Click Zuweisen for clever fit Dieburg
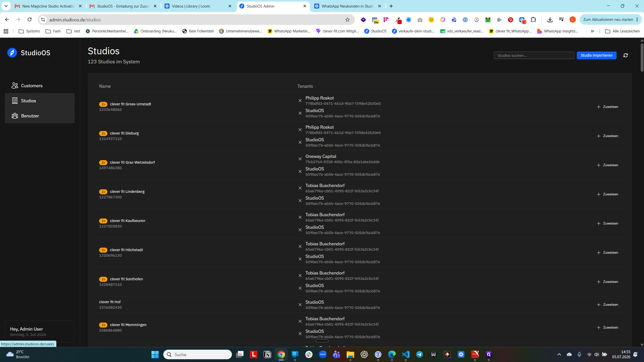 (607, 136)
